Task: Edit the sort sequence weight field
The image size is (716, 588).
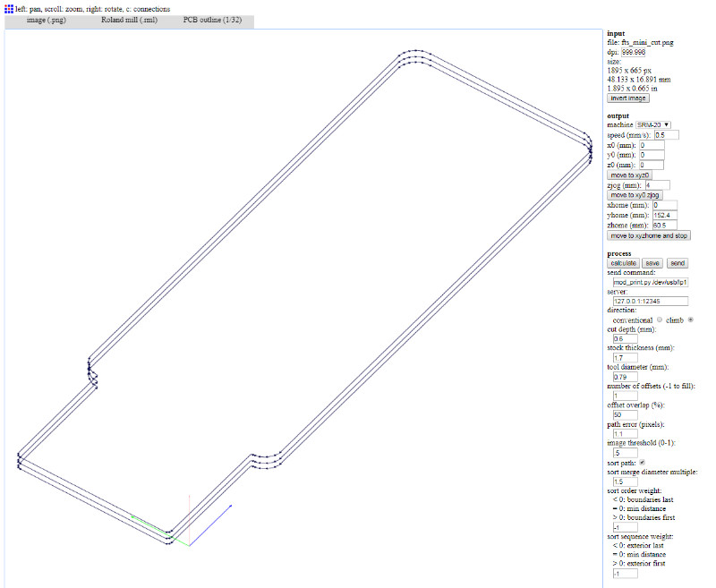Action: (x=625, y=574)
